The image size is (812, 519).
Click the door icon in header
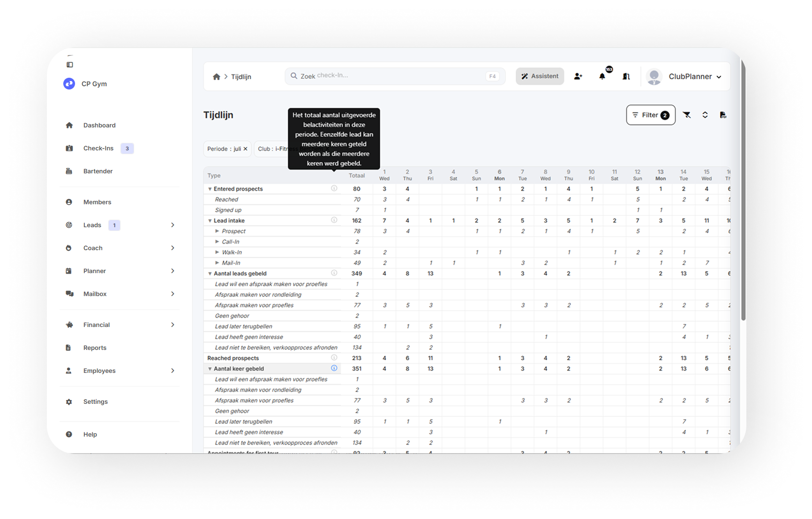[626, 76]
